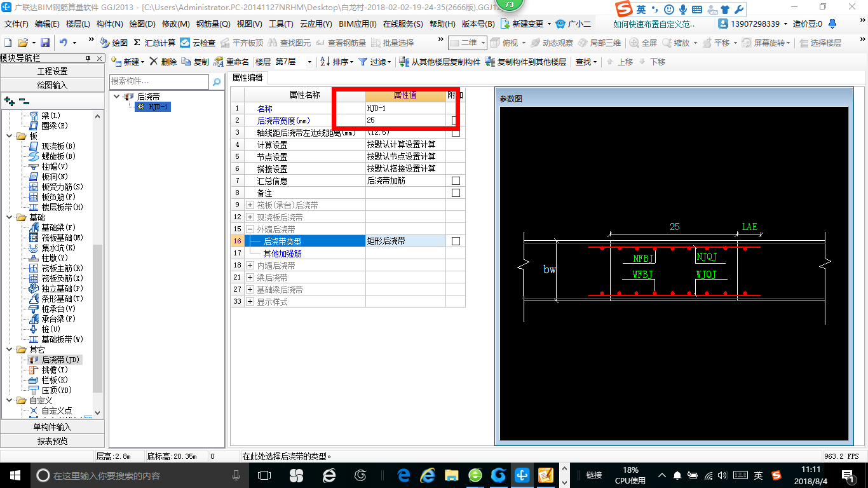Toggle checkbox in 后浇带宽度 row
The width and height of the screenshot is (868, 488).
click(x=456, y=120)
